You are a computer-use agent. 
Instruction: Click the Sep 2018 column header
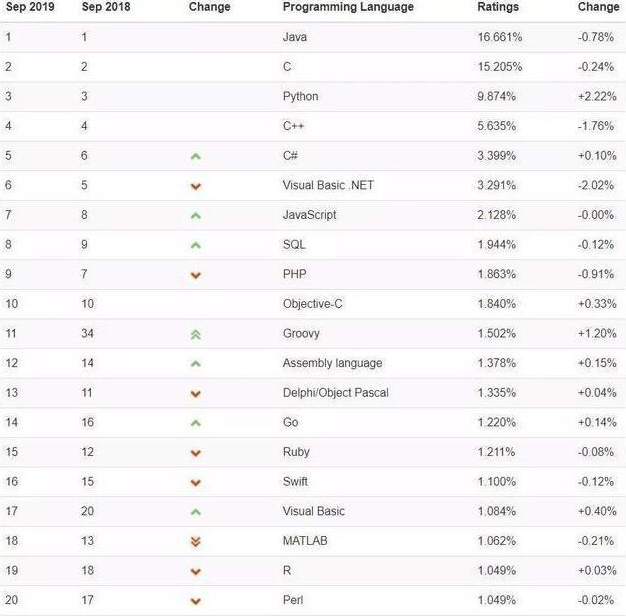[x=106, y=7]
